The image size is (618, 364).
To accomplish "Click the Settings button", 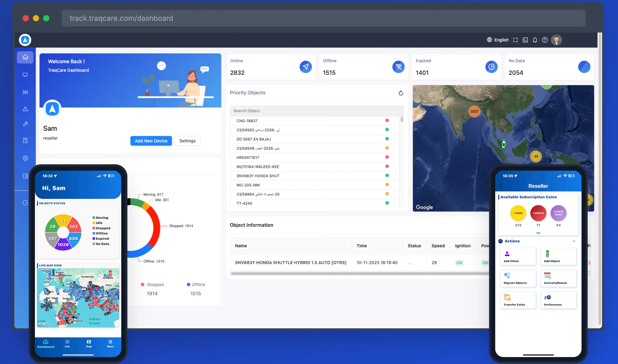I will click(188, 141).
